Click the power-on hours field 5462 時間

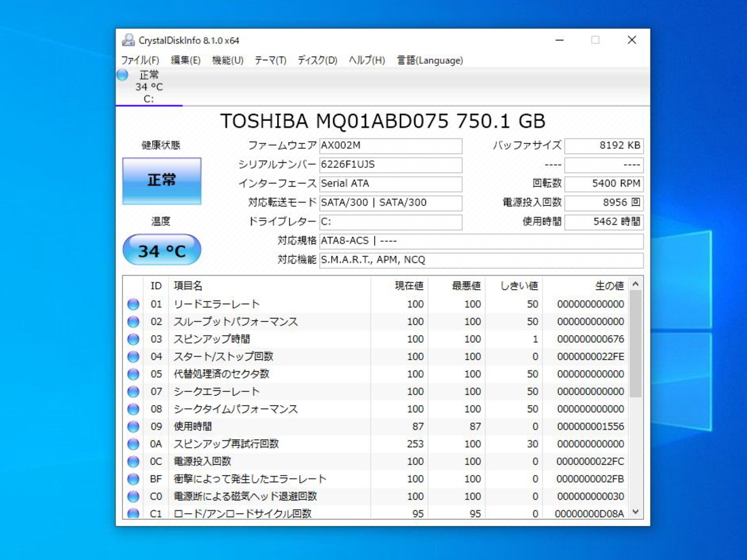pos(604,222)
